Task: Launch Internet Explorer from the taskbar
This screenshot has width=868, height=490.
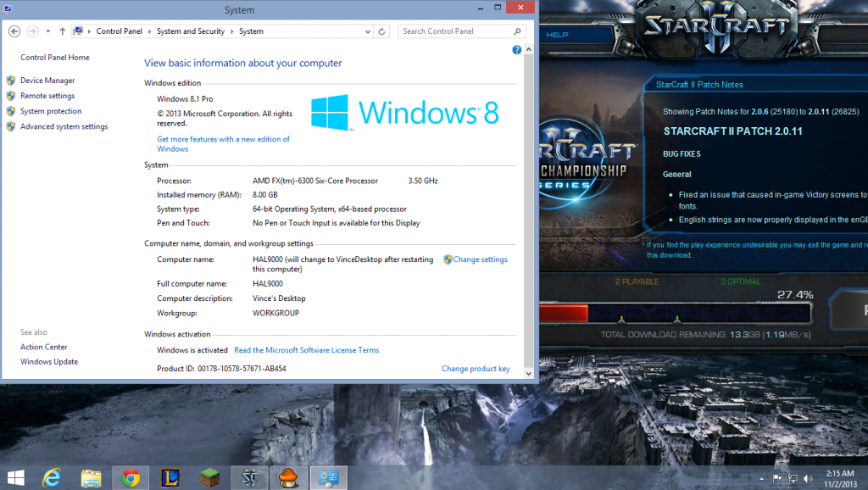Action: click(x=53, y=478)
